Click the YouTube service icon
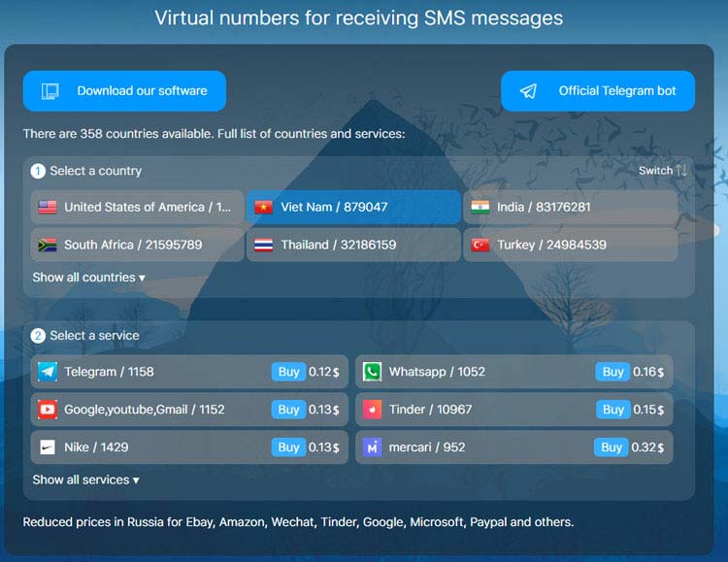The height and width of the screenshot is (562, 728). click(x=48, y=410)
